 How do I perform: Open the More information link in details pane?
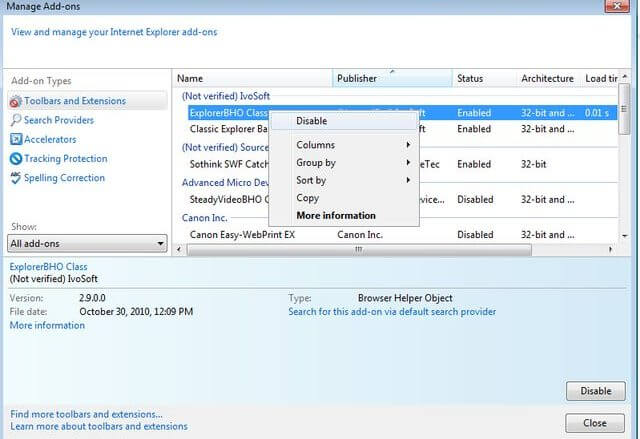[x=47, y=325]
